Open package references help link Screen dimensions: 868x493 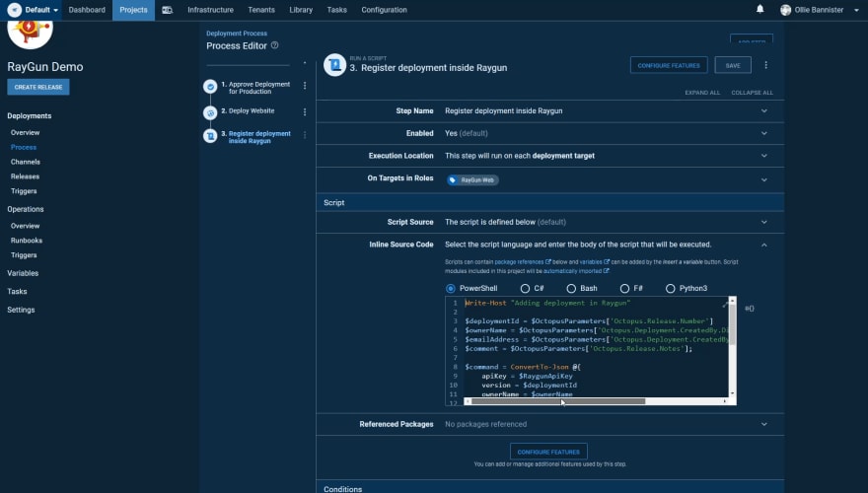(522, 262)
